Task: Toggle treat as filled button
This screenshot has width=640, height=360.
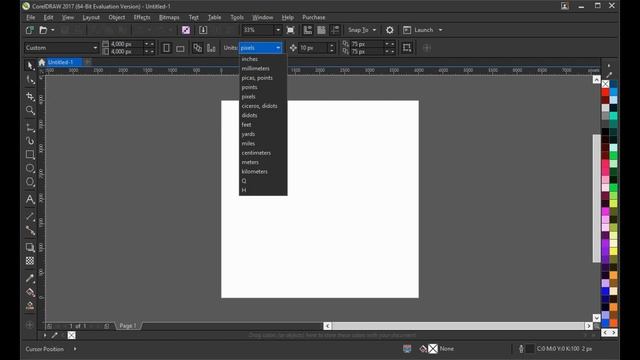Action: [x=407, y=48]
